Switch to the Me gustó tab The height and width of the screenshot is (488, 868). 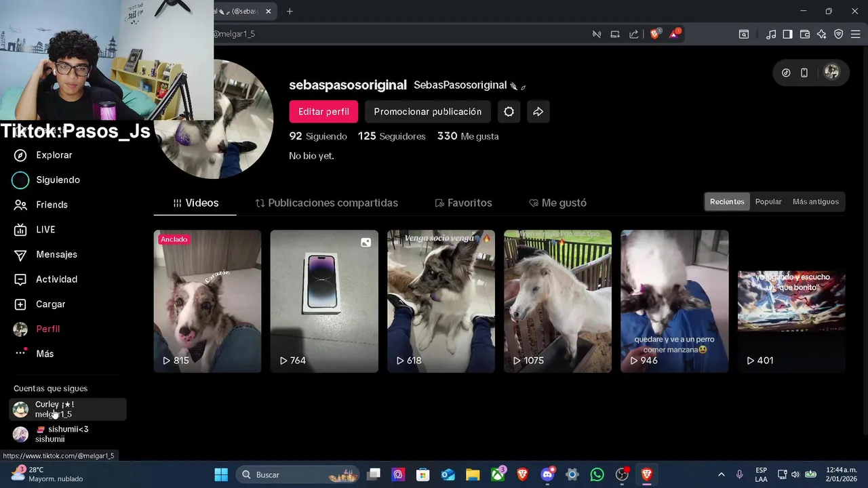tap(557, 203)
